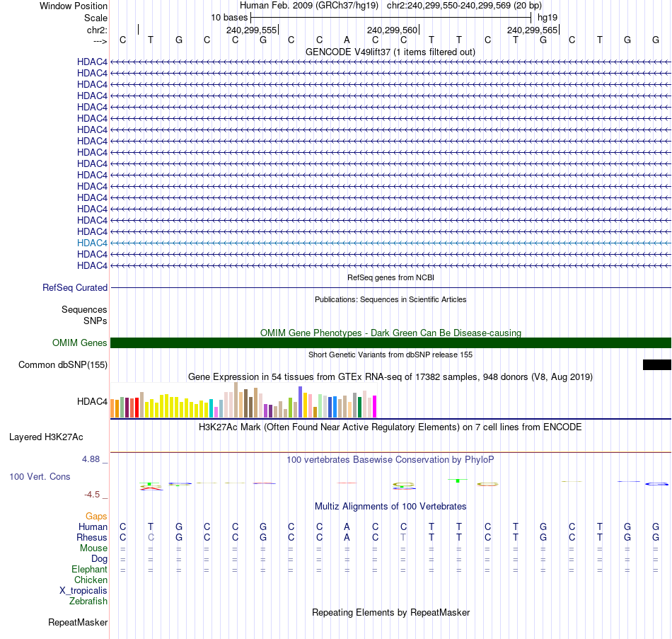672x639 pixels.
Task: Click the RefSeq Curated horizontal gene line
Action: 390,287
